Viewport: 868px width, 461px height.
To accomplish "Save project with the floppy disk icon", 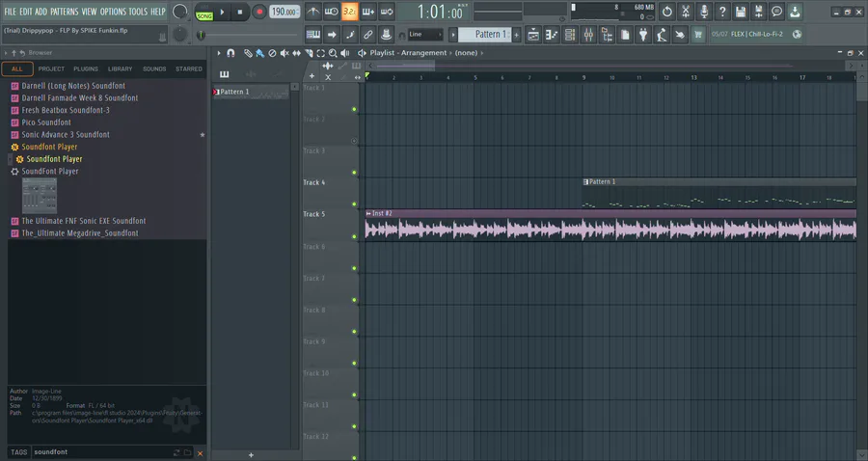I will pos(740,11).
